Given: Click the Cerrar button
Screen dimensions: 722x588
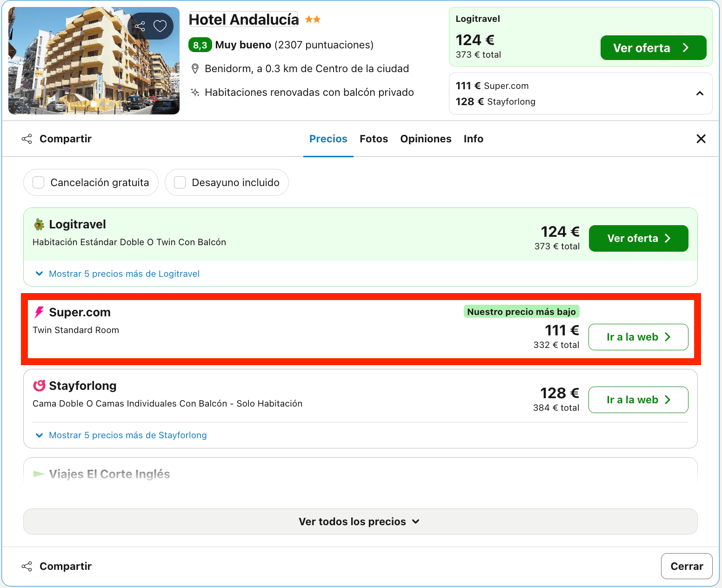Looking at the screenshot, I should 687,566.
